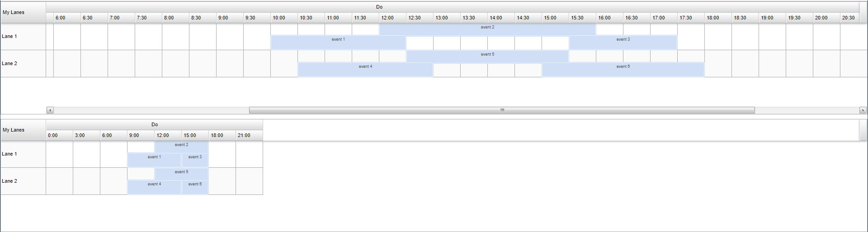868x232 pixels.
Task: Click the 21:00 header in bottom scheduler
Action: click(x=249, y=136)
